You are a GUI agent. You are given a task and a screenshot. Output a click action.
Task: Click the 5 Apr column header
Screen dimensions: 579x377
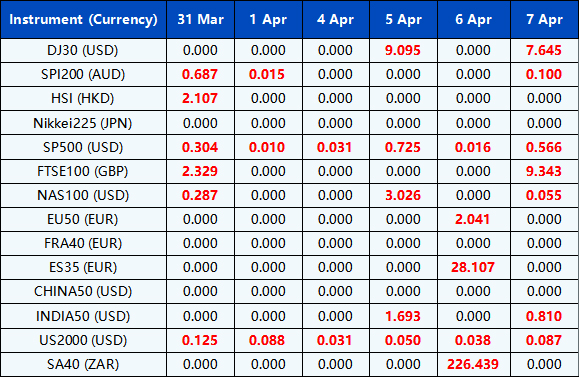403,19
